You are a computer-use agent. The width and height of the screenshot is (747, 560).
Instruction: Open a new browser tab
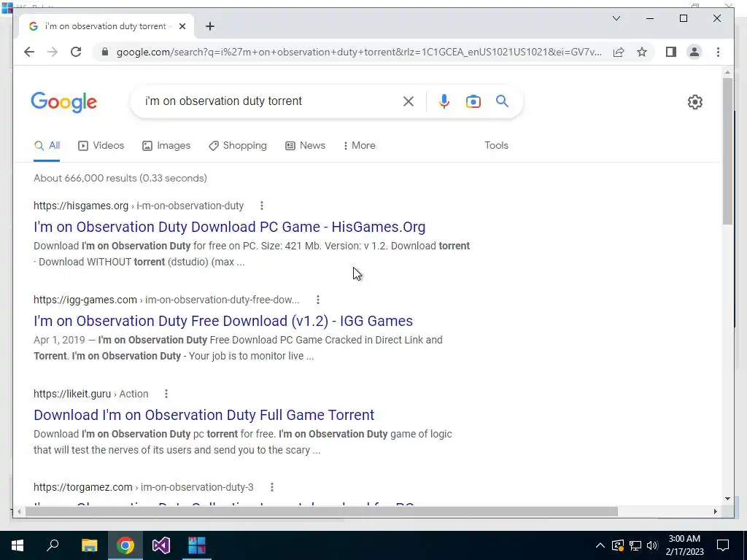(209, 26)
